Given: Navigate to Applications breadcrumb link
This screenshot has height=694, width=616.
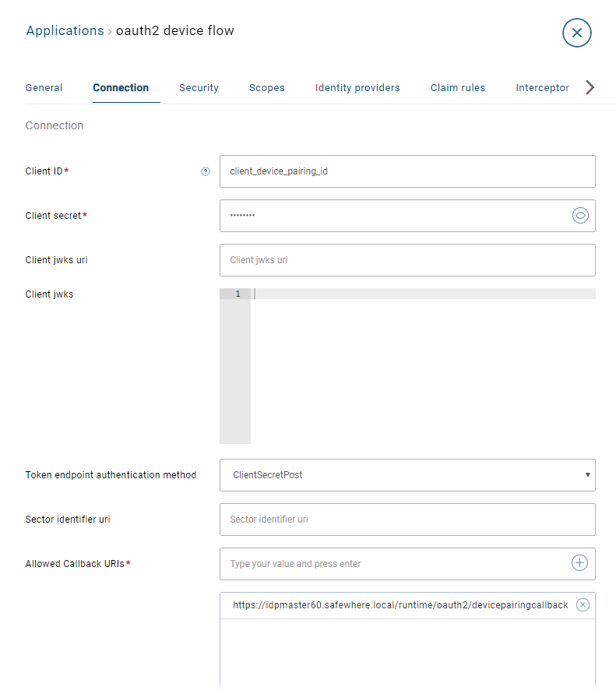Looking at the screenshot, I should click(65, 30).
